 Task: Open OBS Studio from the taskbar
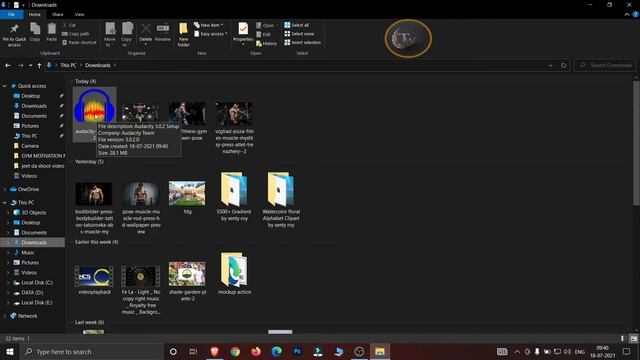tap(359, 351)
